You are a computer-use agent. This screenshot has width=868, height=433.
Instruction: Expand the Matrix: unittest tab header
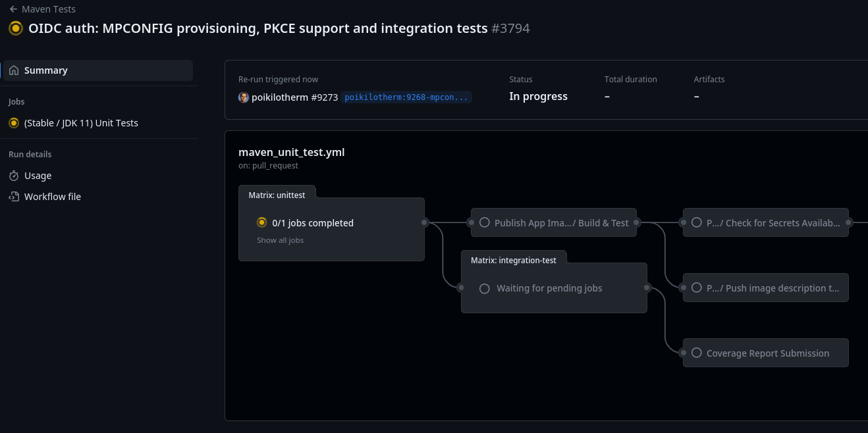(x=277, y=195)
